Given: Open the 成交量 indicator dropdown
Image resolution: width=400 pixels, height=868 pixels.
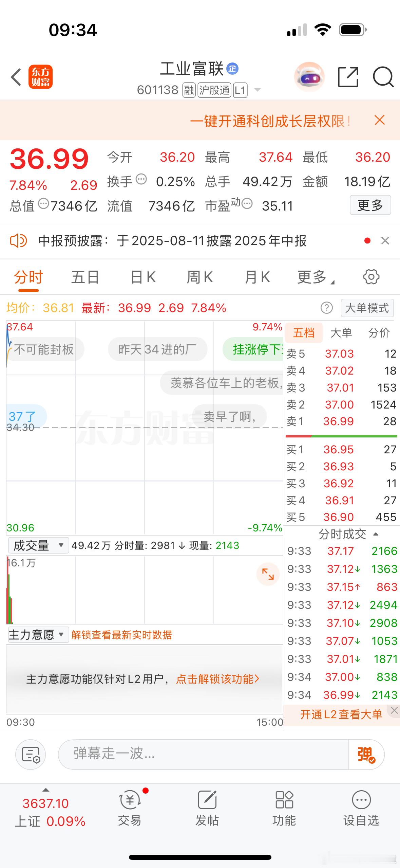Looking at the screenshot, I should click(x=38, y=545).
